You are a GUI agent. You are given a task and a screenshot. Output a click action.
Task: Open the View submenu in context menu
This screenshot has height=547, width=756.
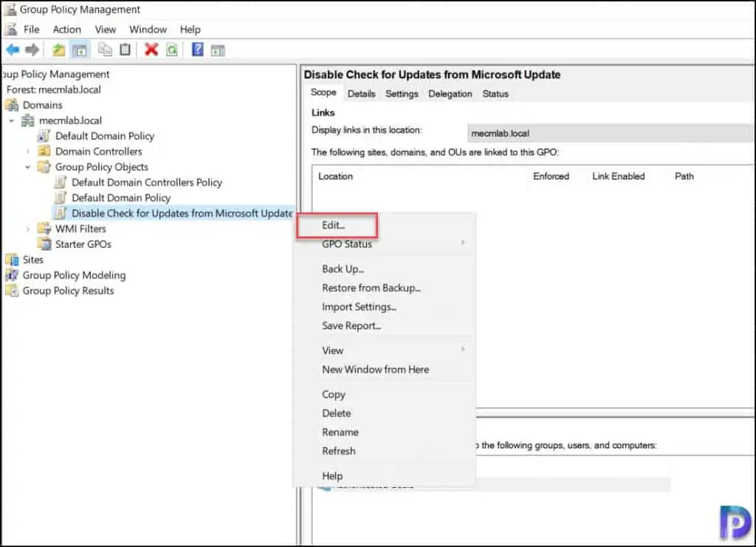pyautogui.click(x=384, y=351)
